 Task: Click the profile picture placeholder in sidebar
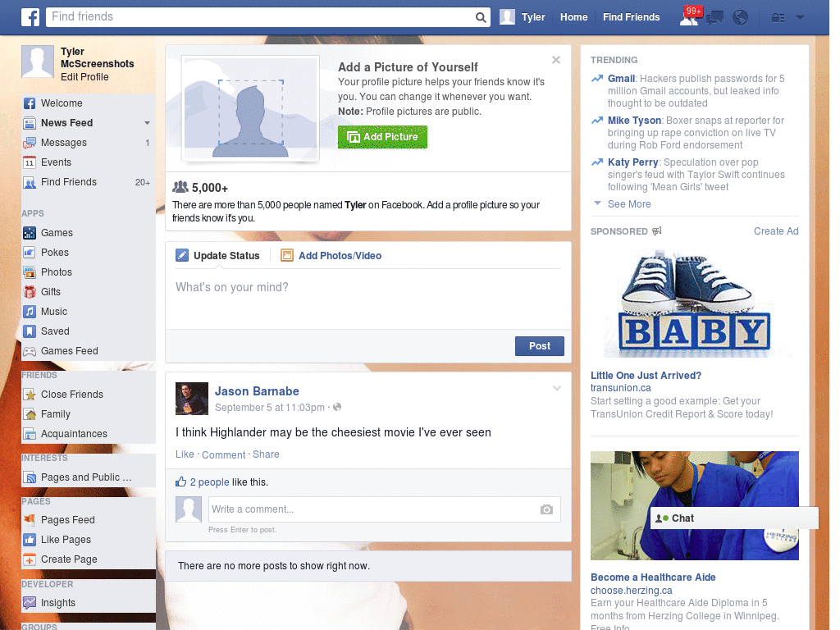(x=38, y=62)
